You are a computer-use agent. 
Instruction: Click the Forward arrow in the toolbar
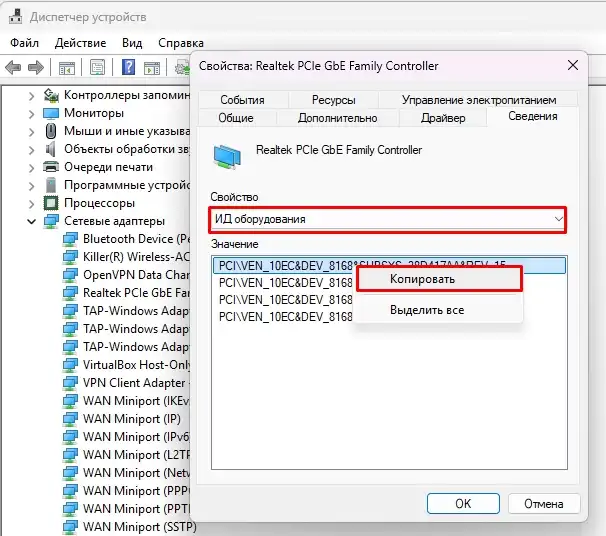coord(38,68)
